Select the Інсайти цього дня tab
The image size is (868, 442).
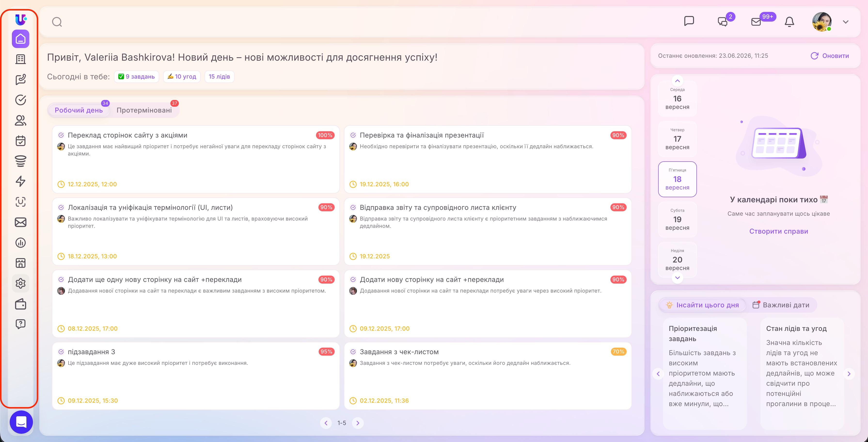pos(702,305)
